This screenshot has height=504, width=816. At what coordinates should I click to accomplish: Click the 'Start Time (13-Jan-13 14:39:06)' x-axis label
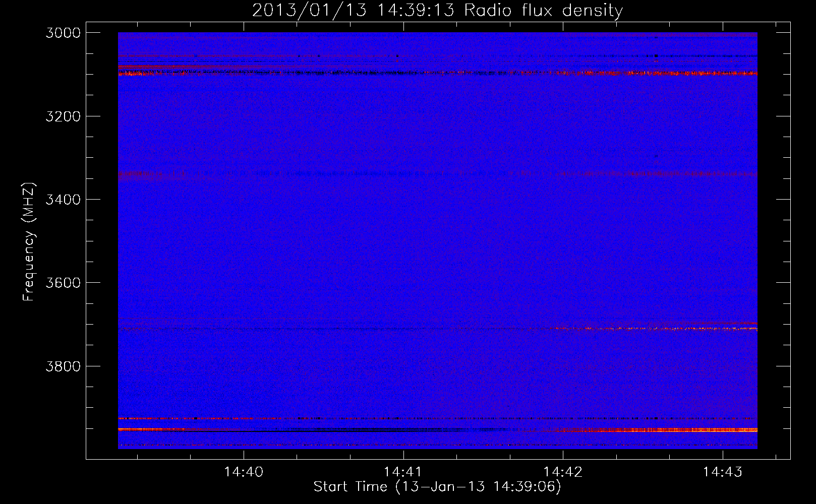coord(437,487)
